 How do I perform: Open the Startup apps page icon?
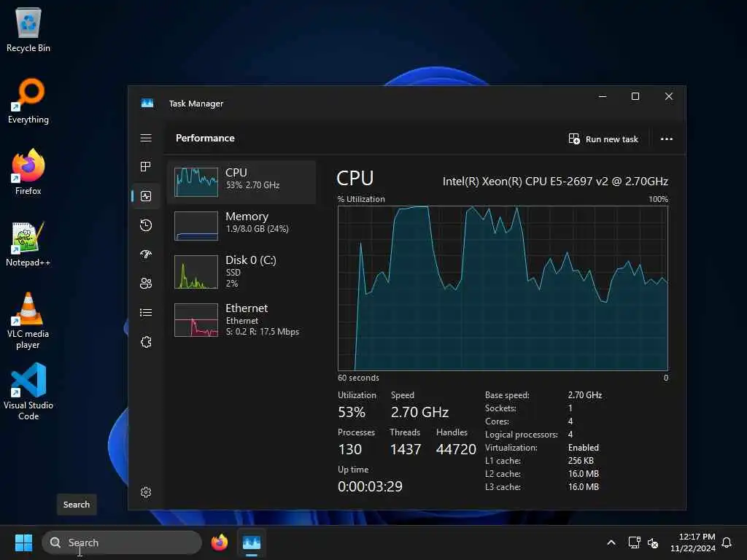point(146,254)
